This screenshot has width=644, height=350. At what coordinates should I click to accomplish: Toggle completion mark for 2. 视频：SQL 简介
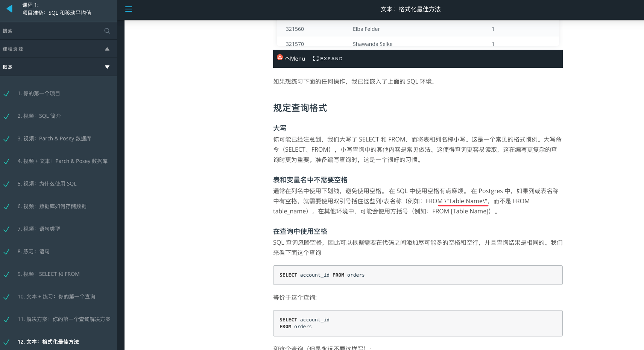tap(6, 116)
